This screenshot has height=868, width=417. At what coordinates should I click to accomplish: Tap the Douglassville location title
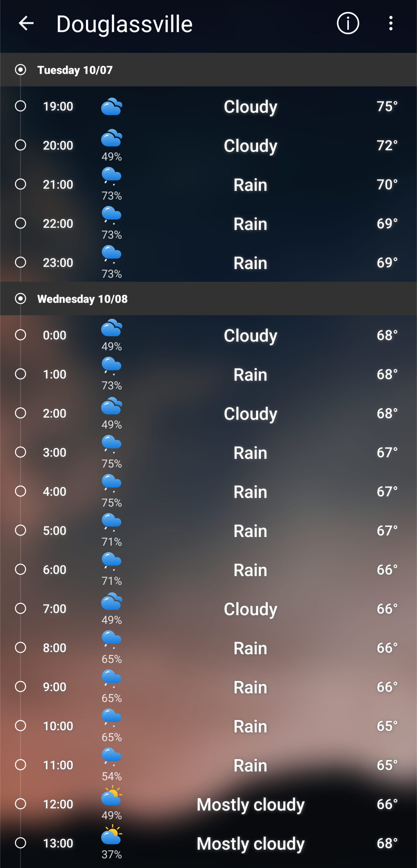(x=124, y=24)
